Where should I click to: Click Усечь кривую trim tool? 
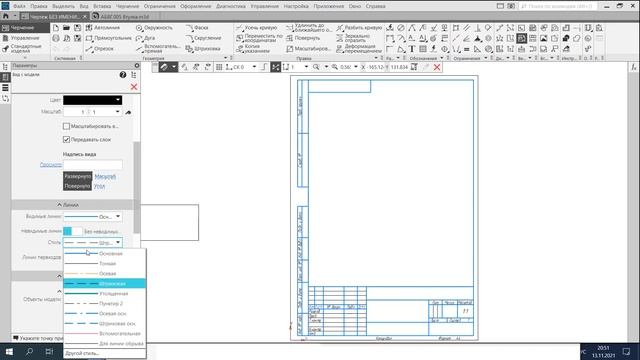pyautogui.click(x=257, y=28)
